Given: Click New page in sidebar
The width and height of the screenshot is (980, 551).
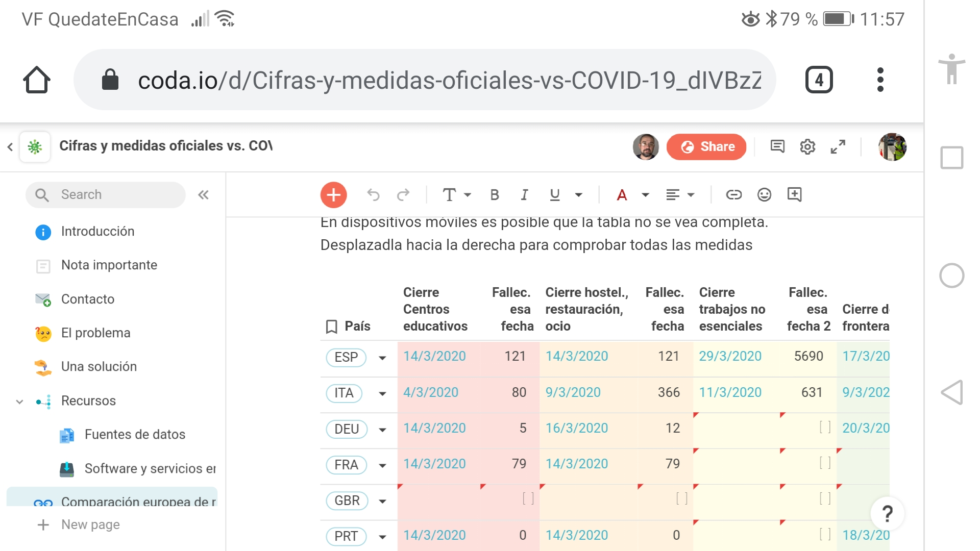Looking at the screenshot, I should pyautogui.click(x=90, y=524).
